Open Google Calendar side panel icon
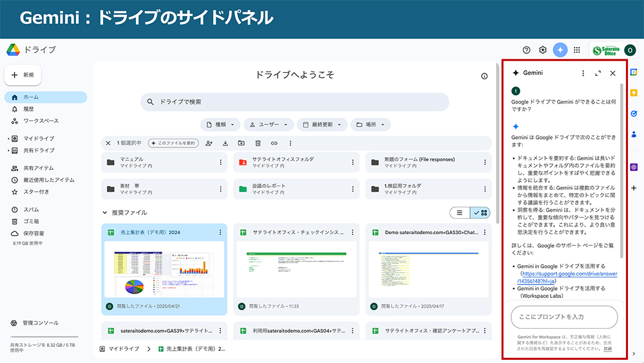 point(634,72)
